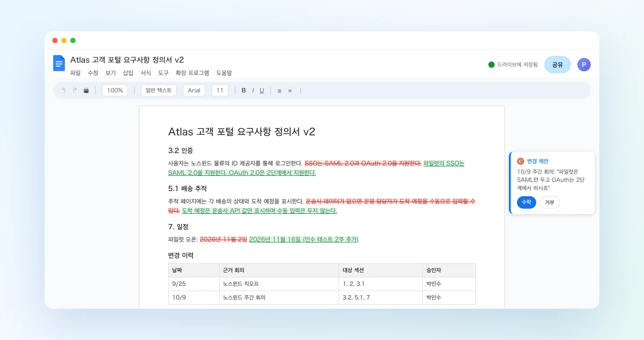Open the 일반 텍스트 style dropdown
The height and width of the screenshot is (340, 644).
159,90
